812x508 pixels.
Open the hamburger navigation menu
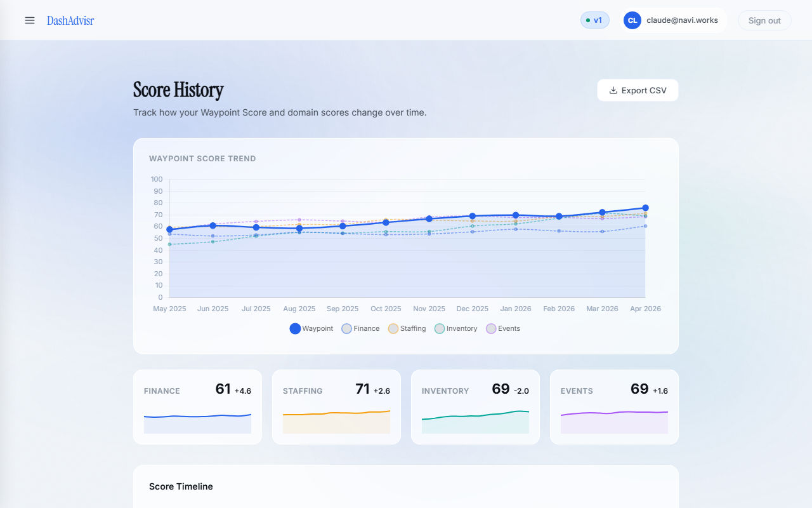(29, 20)
